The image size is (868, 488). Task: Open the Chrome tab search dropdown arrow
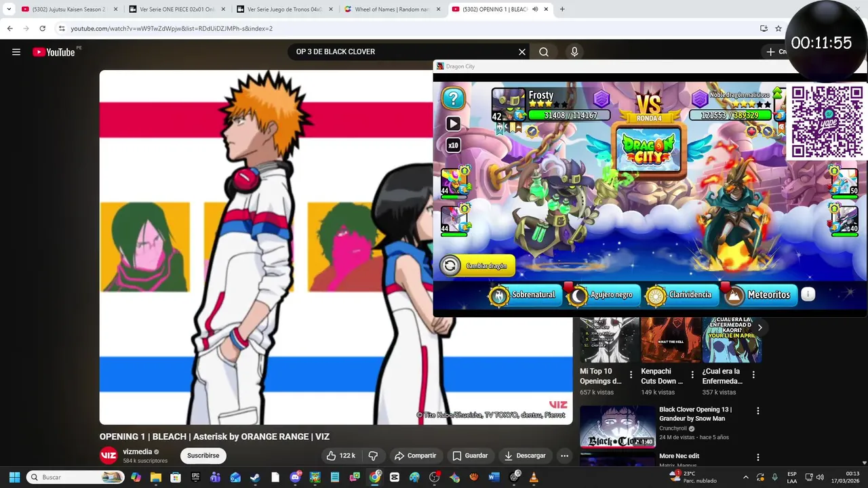[x=9, y=9]
